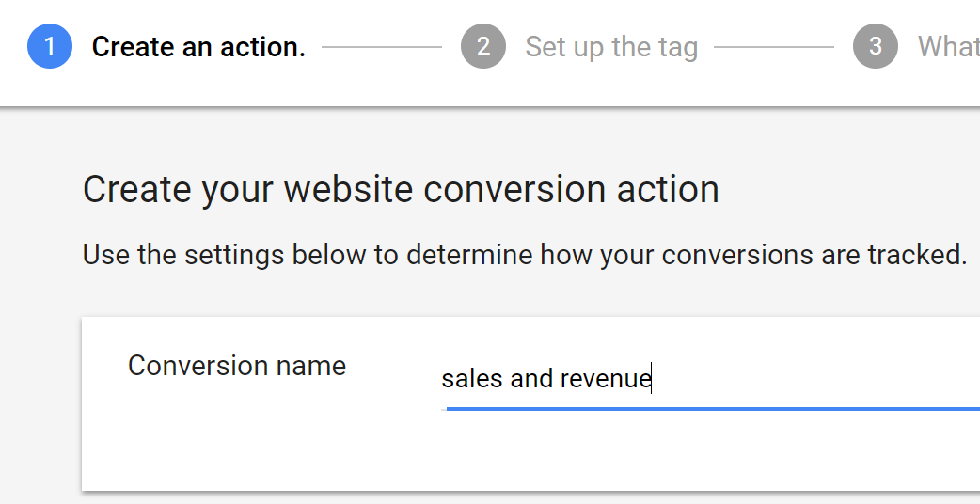The width and height of the screenshot is (980, 504).
Task: Click the "Conversion name" field label
Action: (237, 366)
